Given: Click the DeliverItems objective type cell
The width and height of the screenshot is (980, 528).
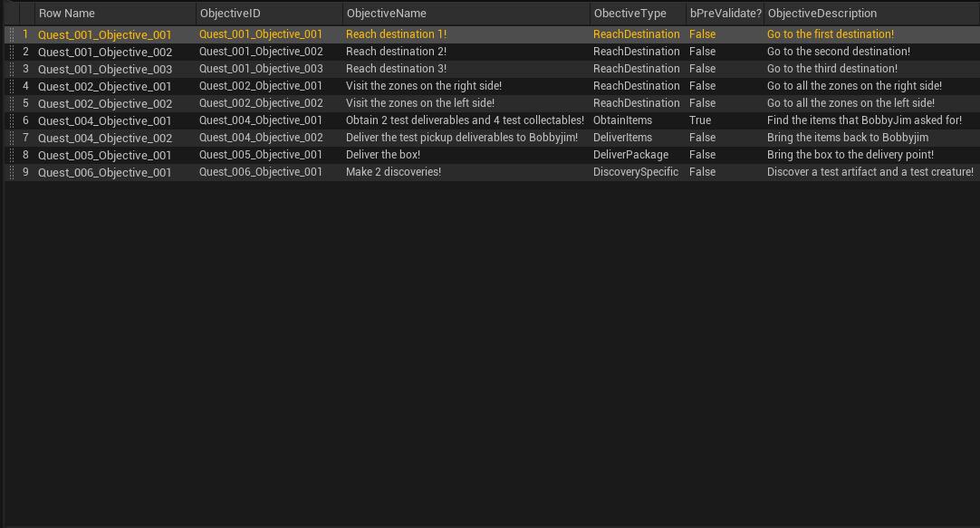Looking at the screenshot, I should (622, 138).
